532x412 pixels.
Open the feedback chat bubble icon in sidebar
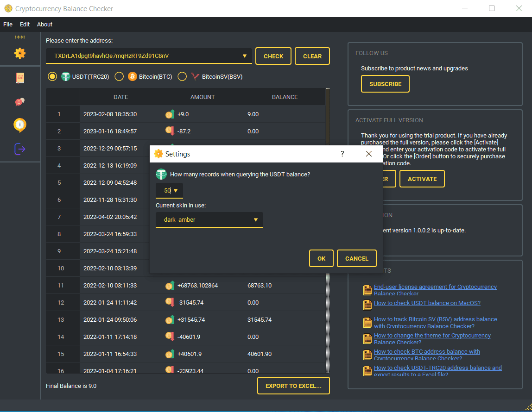tap(19, 101)
